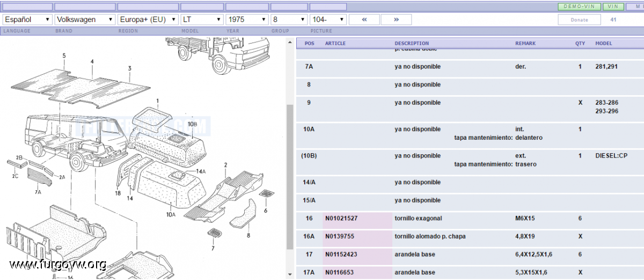Open the Region dropdown showing Europa+ (EU)
The width and height of the screenshot is (644, 280).
coord(148,19)
